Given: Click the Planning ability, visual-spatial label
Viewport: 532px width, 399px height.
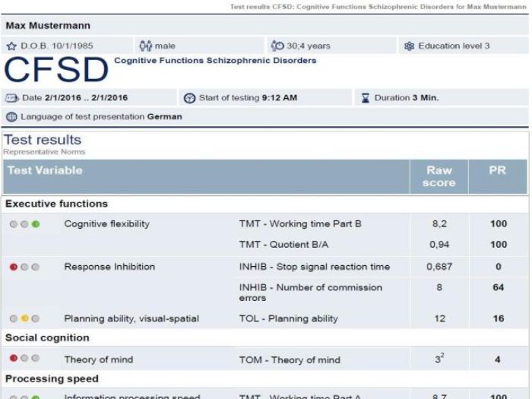Looking at the screenshot, I should tap(131, 318).
